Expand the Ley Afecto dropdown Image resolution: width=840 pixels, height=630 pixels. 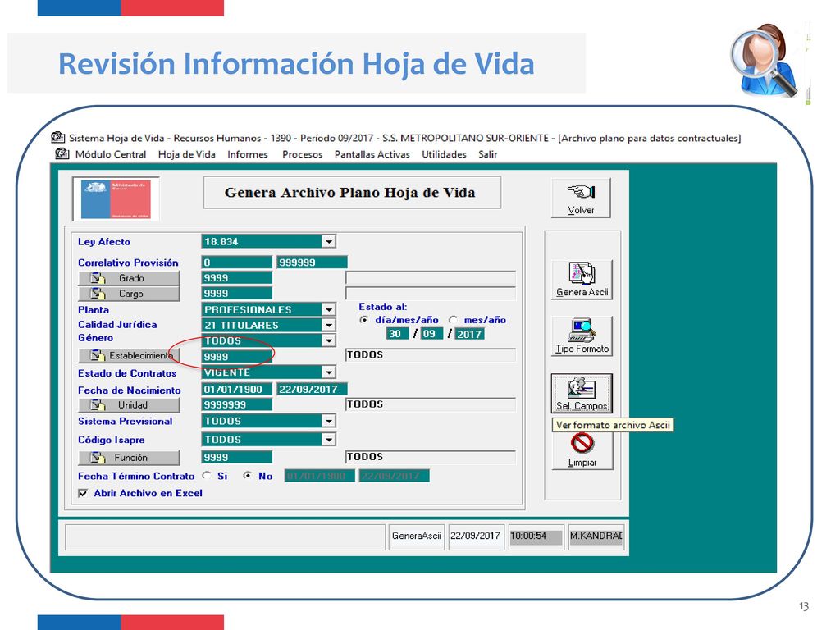(x=328, y=242)
